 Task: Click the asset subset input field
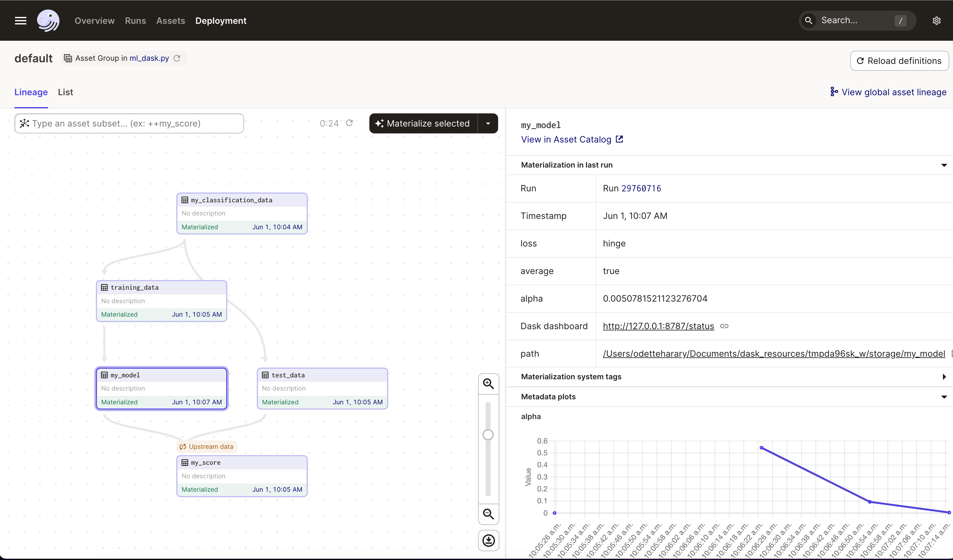(x=129, y=123)
